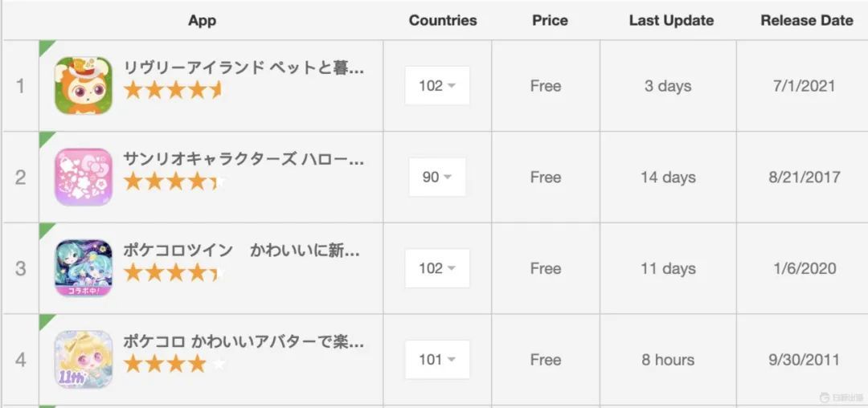Click the four-star rating of the fourth app
Image resolution: width=868 pixels, height=408 pixels.
[174, 363]
